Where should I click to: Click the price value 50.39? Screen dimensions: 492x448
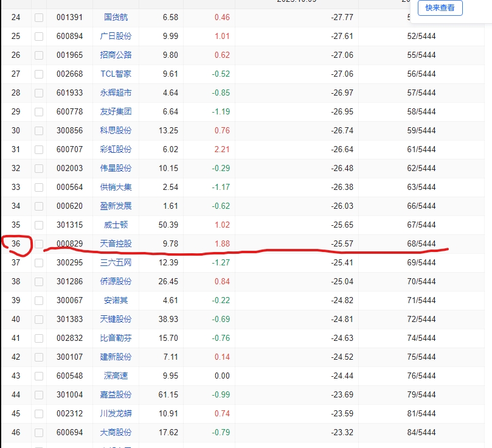click(168, 225)
